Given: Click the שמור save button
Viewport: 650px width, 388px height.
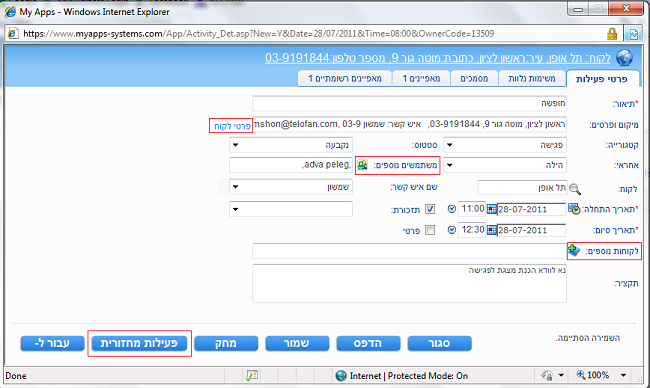Looking at the screenshot, I should [x=297, y=343].
